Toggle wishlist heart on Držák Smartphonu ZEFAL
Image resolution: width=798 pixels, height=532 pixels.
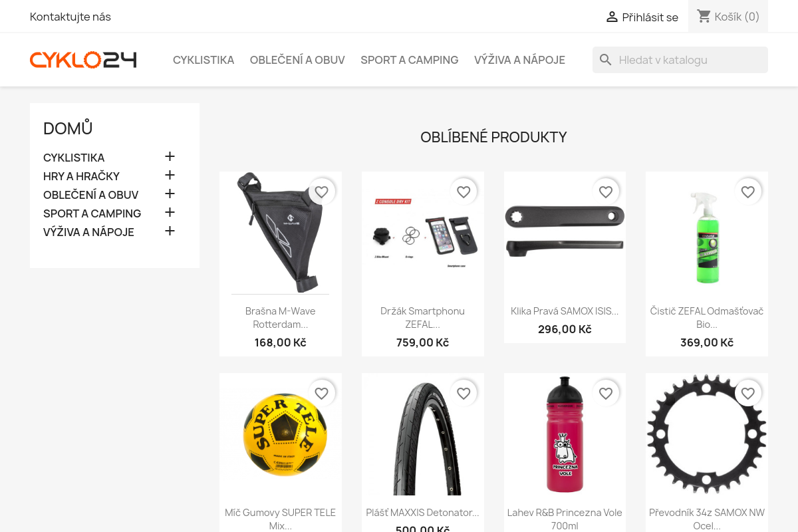[x=464, y=192]
